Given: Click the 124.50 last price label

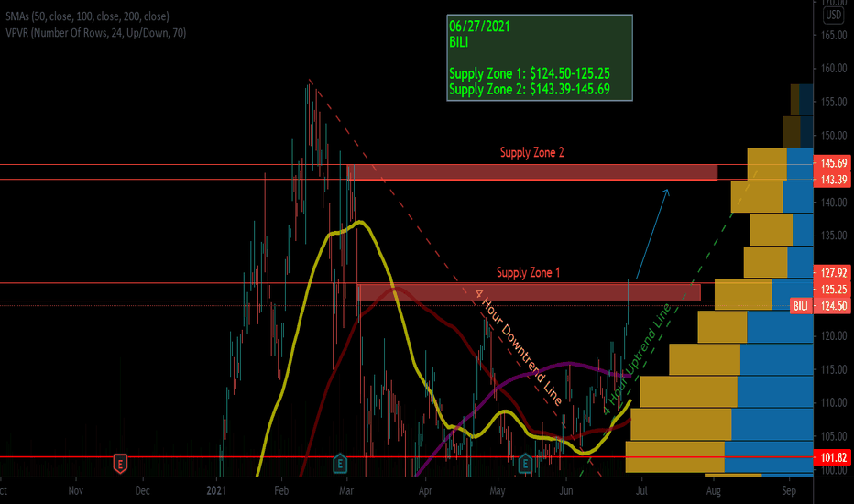Looking at the screenshot, I should tap(833, 306).
